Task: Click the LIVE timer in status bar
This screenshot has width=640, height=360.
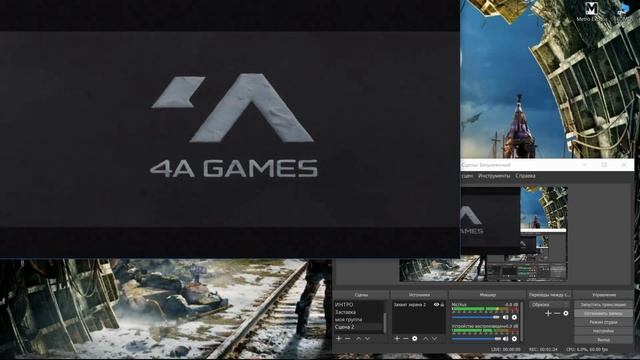Action: tap(506, 349)
